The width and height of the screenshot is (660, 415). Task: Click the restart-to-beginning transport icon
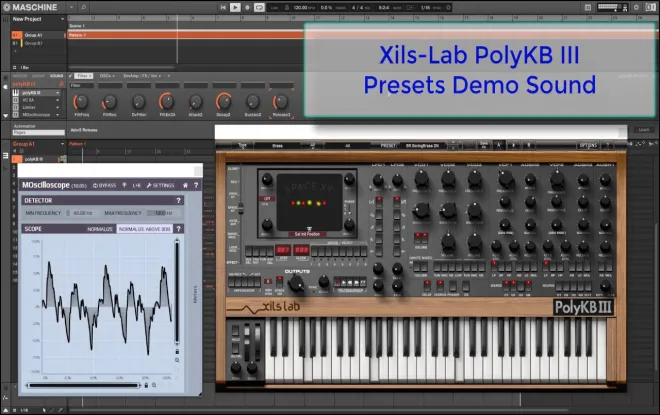tap(223, 7)
